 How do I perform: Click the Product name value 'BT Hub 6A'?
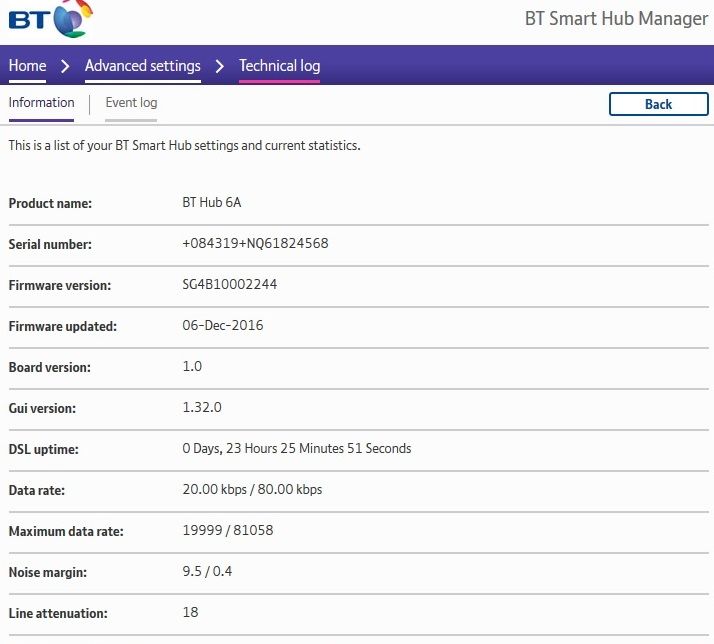point(212,202)
